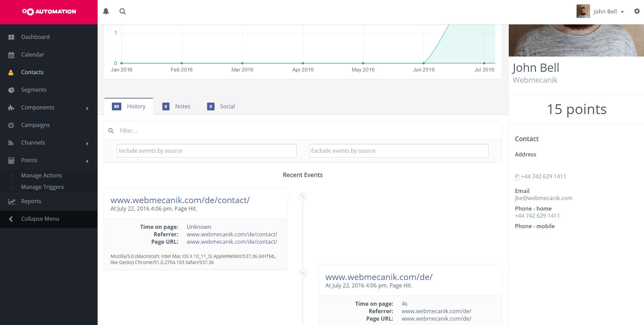This screenshot has height=325, width=644.
Task: Click the Collapse Menu left arrow icon
Action: pyautogui.click(x=11, y=219)
